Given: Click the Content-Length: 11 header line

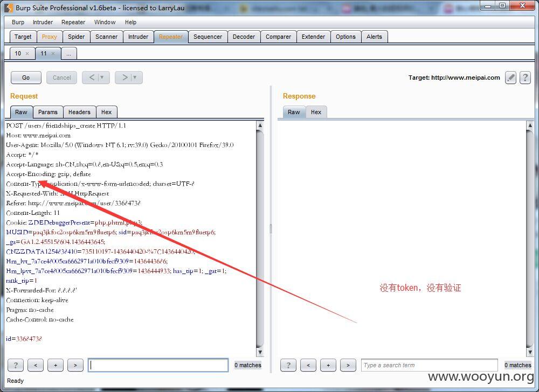Looking at the screenshot, I should click(x=33, y=213).
